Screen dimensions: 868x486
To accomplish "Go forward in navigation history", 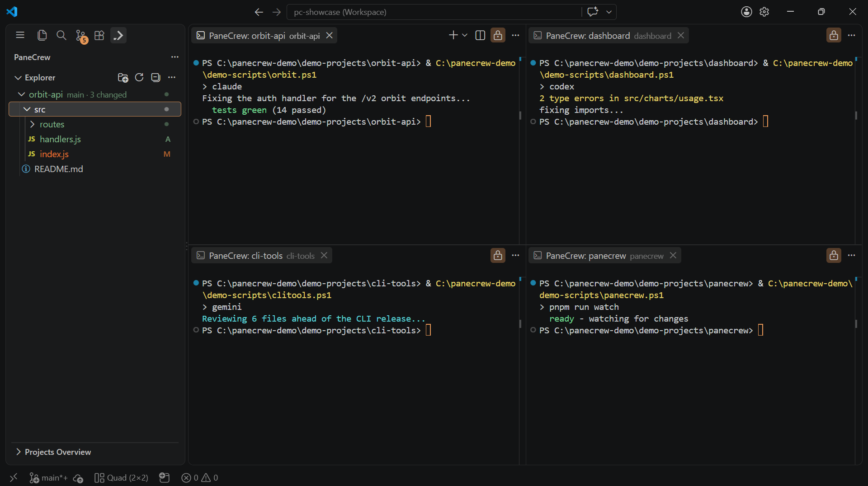I will click(x=277, y=12).
